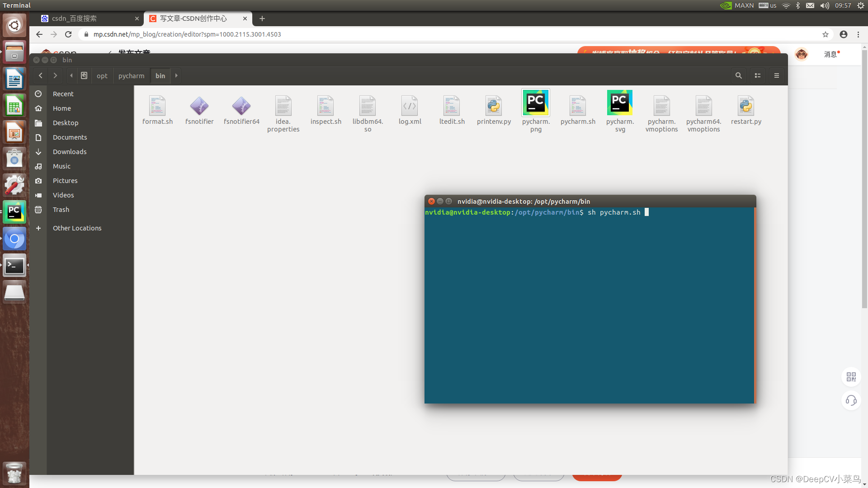The image size is (868, 488).
Task: Go to the pycharm path segment
Action: (131, 75)
